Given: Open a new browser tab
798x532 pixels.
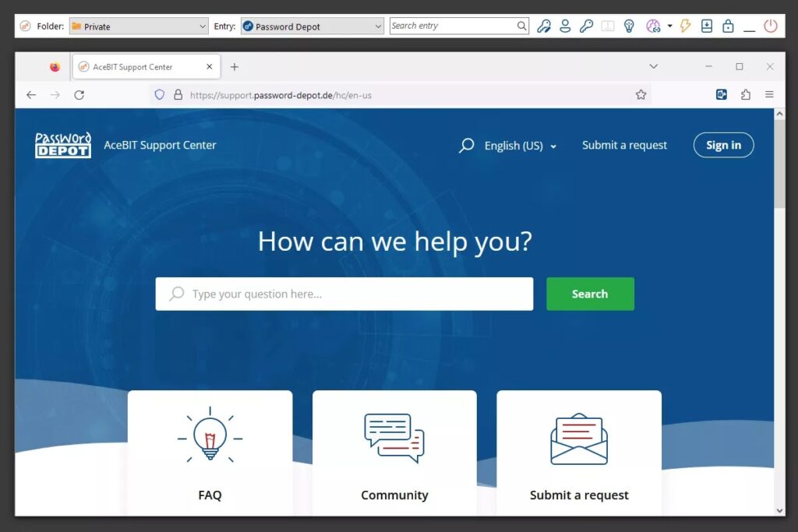Looking at the screenshot, I should click(235, 66).
